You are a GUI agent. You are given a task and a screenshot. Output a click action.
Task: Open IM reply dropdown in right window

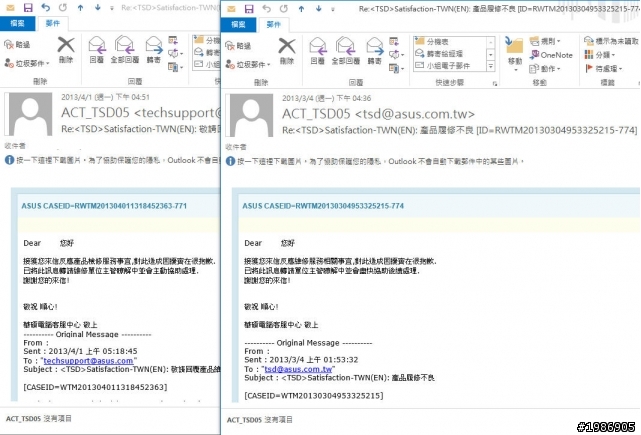tap(397, 54)
